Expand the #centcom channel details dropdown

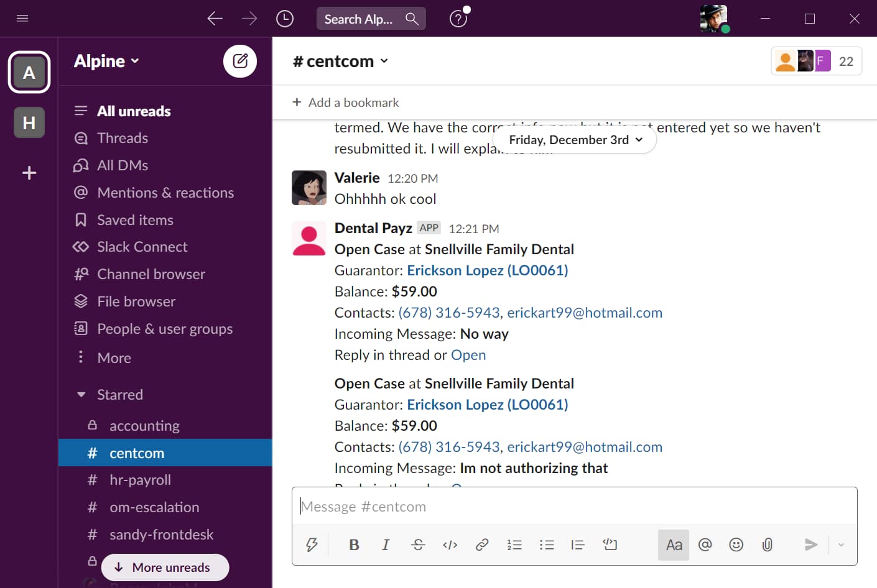coord(340,61)
